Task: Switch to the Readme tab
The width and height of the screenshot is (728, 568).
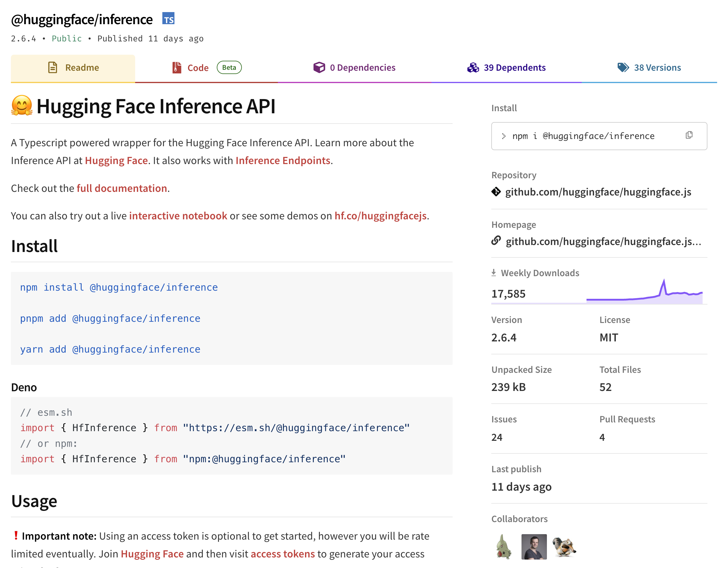Action: (x=73, y=68)
